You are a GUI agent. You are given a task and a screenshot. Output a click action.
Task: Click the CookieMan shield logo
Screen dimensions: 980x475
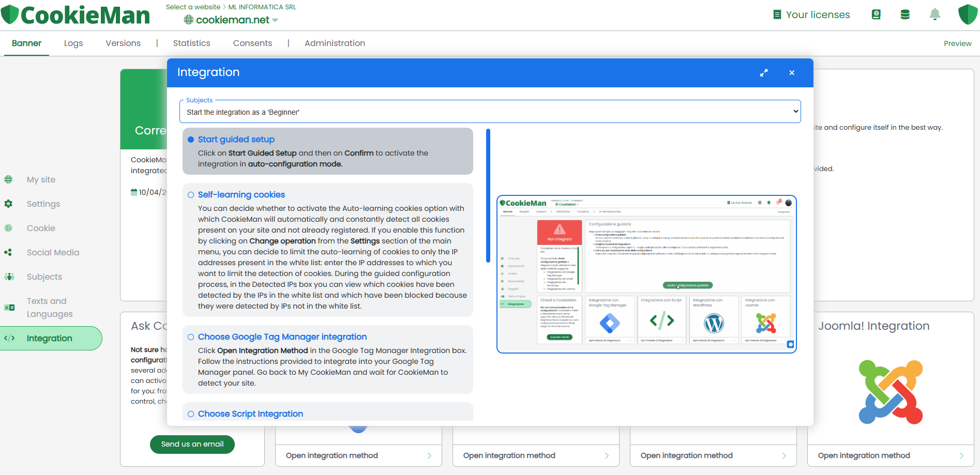tap(10, 14)
